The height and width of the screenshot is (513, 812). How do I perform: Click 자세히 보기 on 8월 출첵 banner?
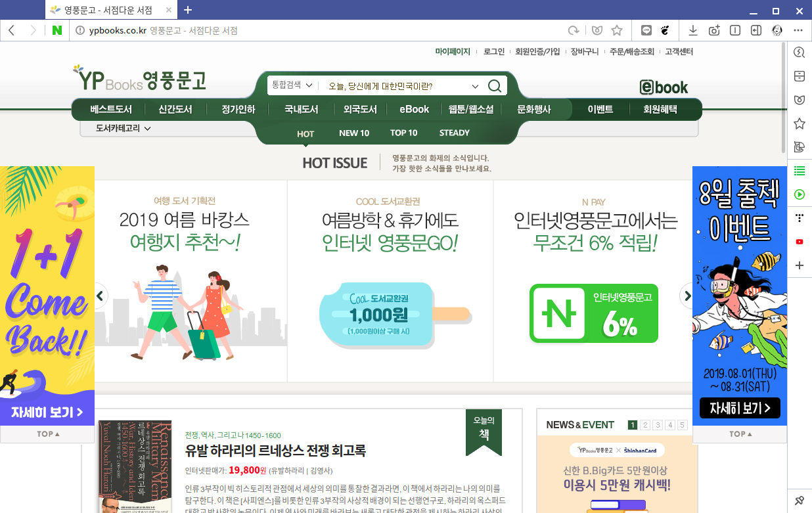tap(740, 408)
